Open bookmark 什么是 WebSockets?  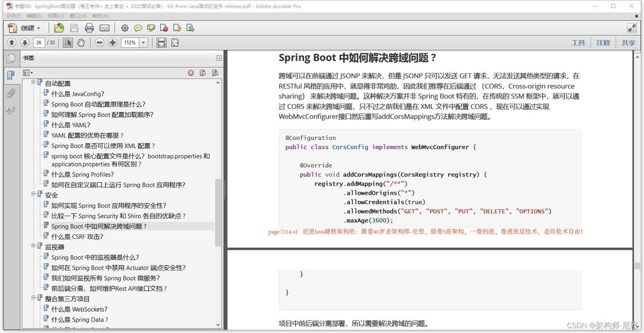pyautogui.click(x=79, y=309)
